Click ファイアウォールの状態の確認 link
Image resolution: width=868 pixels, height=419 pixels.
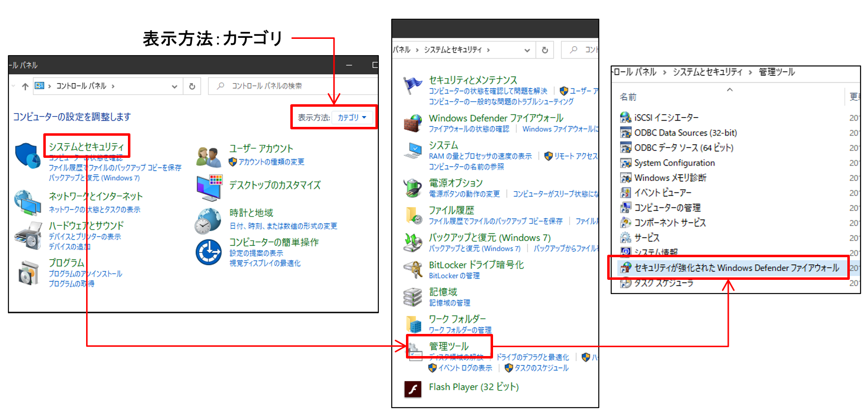(469, 129)
